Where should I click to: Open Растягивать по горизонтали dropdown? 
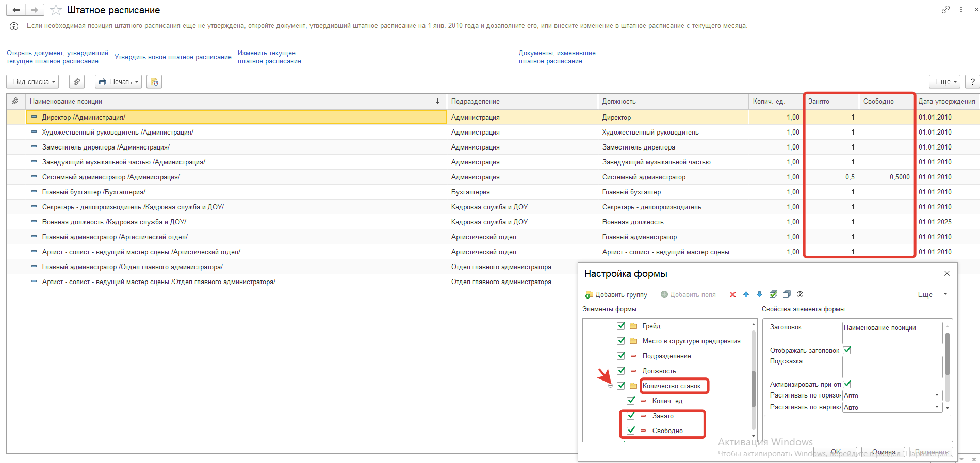point(937,395)
